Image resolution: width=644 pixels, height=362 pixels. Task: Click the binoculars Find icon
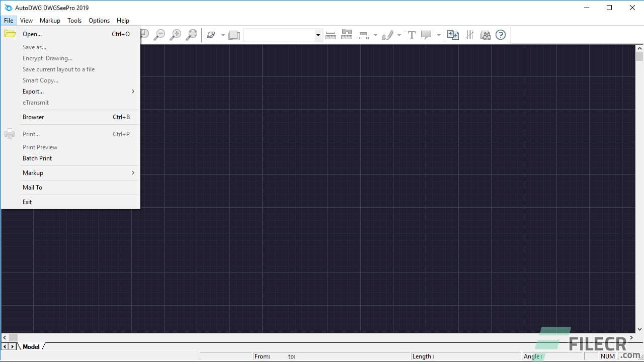point(486,35)
